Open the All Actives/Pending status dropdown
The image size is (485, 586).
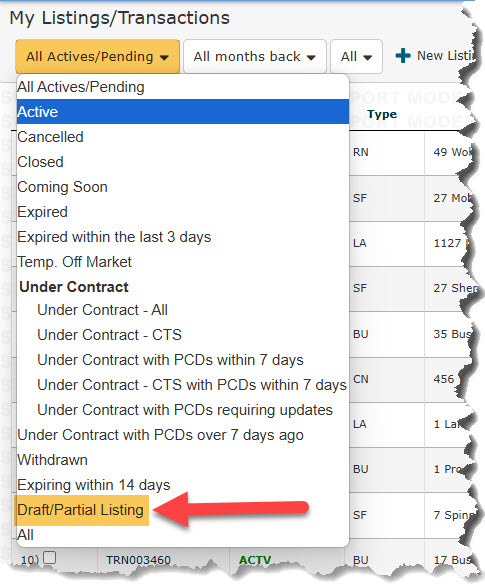coord(98,57)
